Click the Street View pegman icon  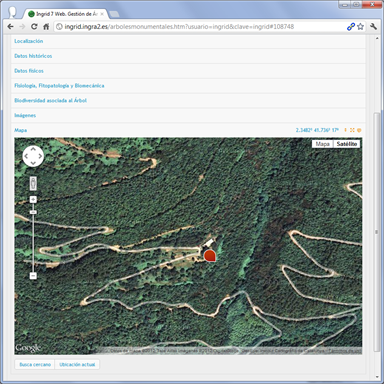tap(33, 183)
